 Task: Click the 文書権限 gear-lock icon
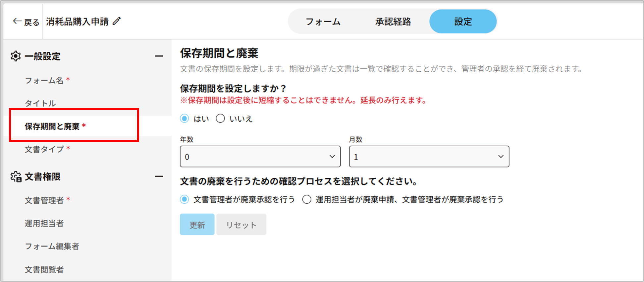click(16, 177)
